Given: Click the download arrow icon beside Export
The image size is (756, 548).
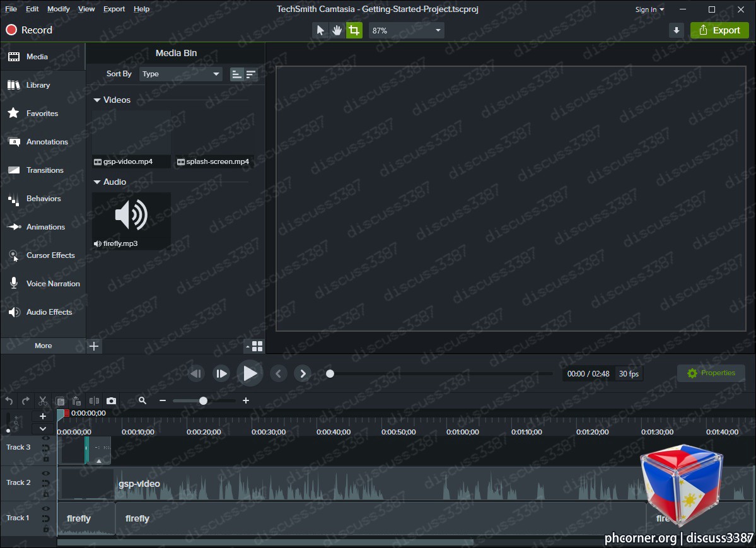Looking at the screenshot, I should [677, 30].
